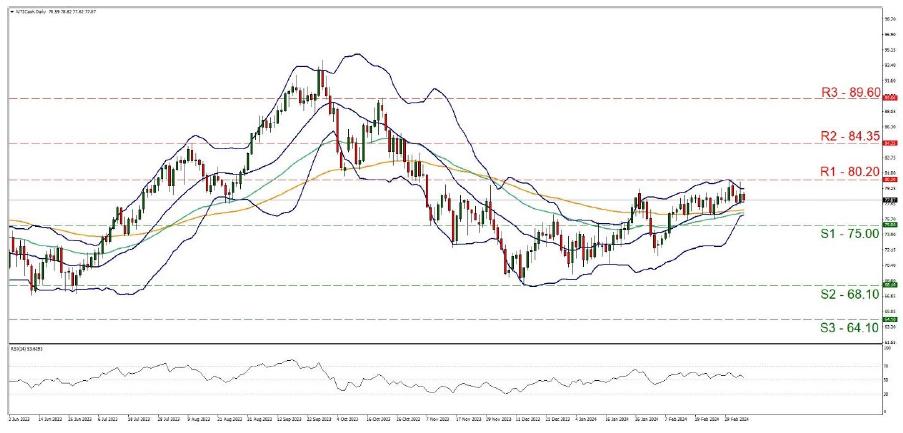Click the red R1 price tag on axis

tap(888, 180)
